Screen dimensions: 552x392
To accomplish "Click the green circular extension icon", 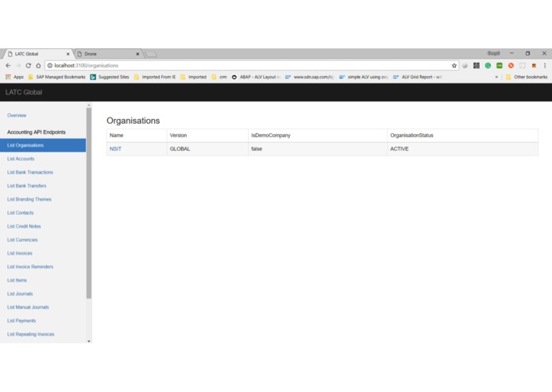I will 488,65.
